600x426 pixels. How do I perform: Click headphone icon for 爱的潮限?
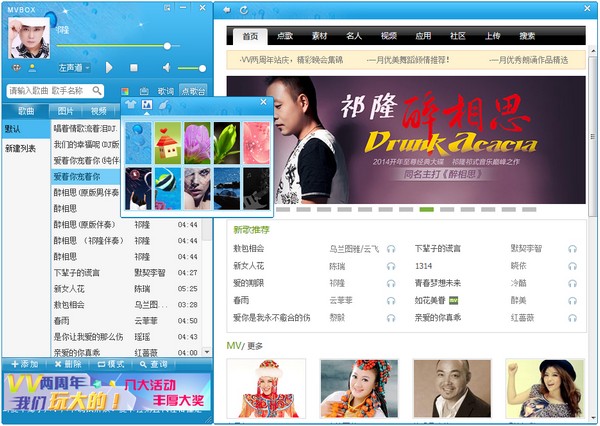coord(391,283)
